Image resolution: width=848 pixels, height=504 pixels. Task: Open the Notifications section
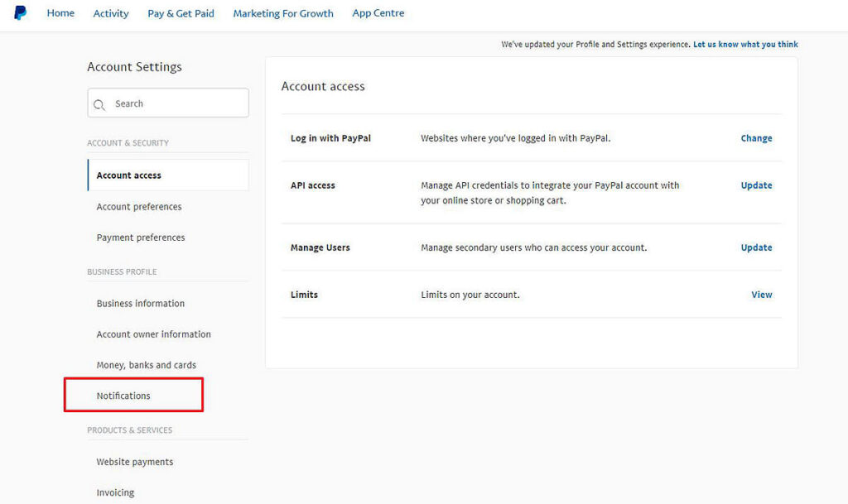pos(123,396)
